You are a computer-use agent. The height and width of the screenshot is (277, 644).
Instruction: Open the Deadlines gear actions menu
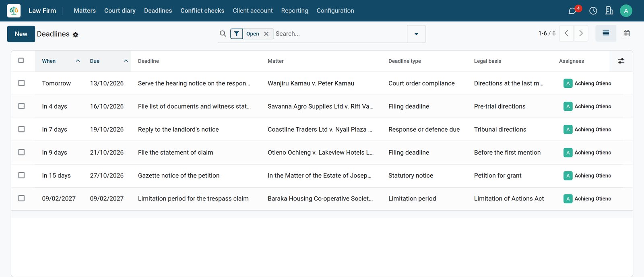(x=75, y=35)
